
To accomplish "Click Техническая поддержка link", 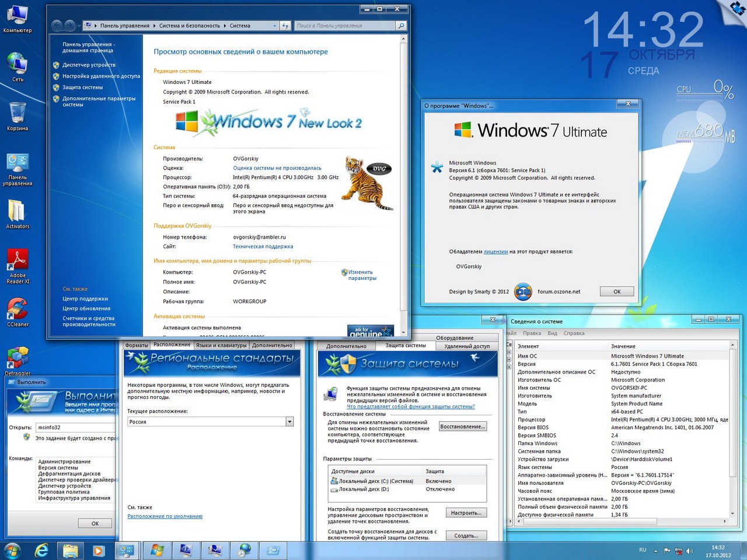I will click(x=263, y=247).
